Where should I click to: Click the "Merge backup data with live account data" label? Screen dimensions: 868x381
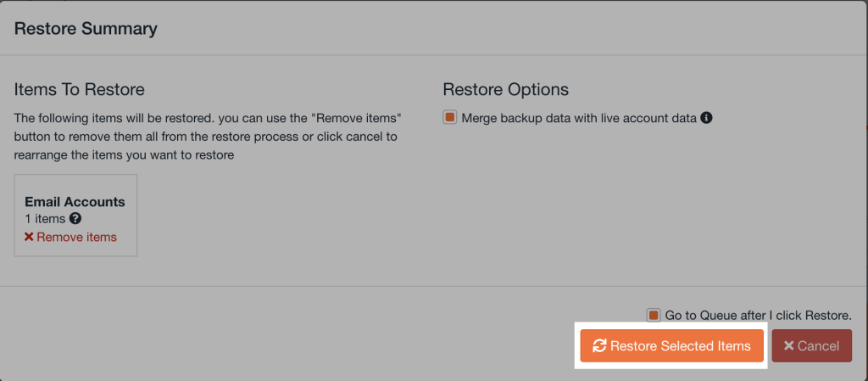[579, 118]
